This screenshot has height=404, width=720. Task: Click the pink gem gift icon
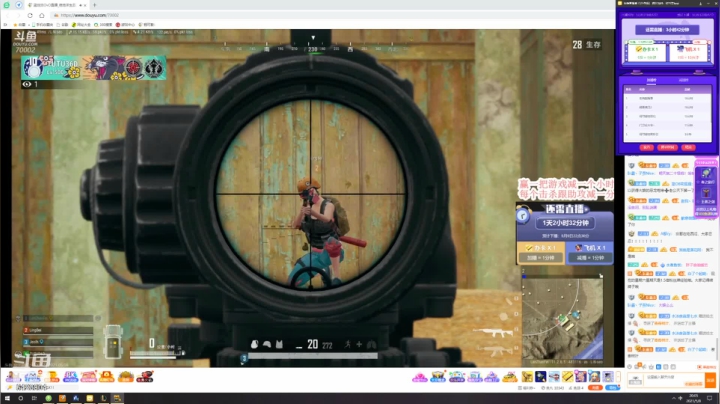(420, 377)
